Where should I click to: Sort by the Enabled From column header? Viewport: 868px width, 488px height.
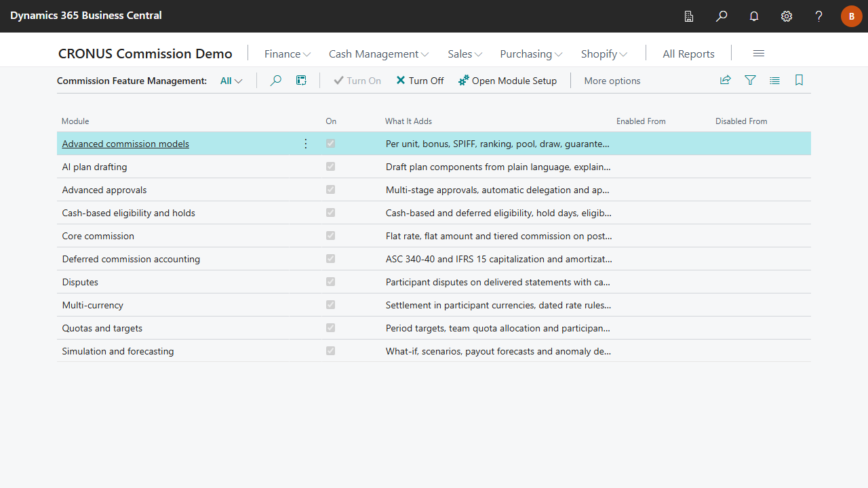coord(641,121)
